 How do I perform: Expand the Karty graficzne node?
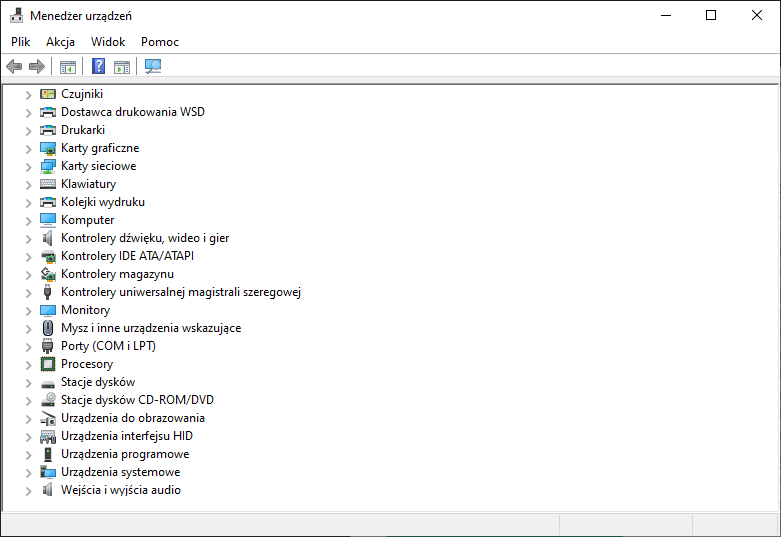click(28, 148)
